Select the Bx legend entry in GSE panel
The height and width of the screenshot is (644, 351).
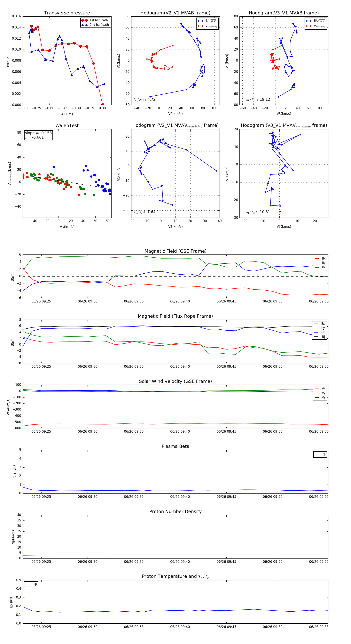pos(320,259)
